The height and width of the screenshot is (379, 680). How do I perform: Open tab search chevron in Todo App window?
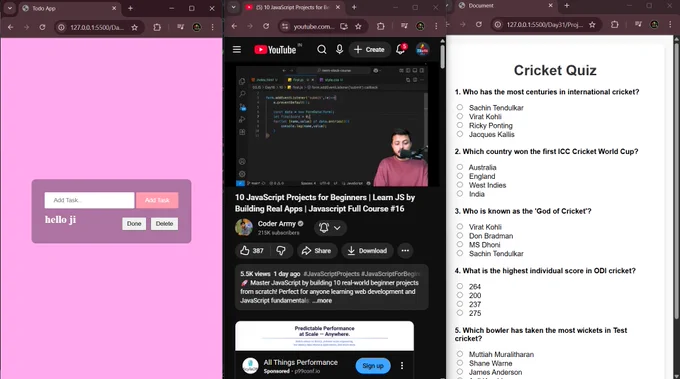coord(10,8)
